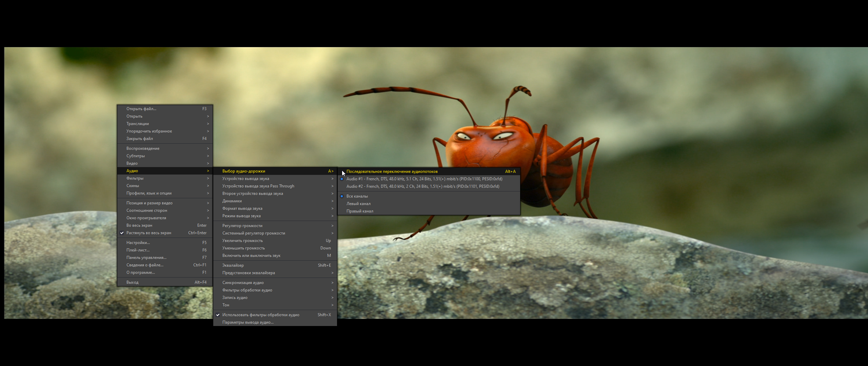Expand Устройство вывода звука submenu
This screenshot has width=868, height=366.
(245, 179)
